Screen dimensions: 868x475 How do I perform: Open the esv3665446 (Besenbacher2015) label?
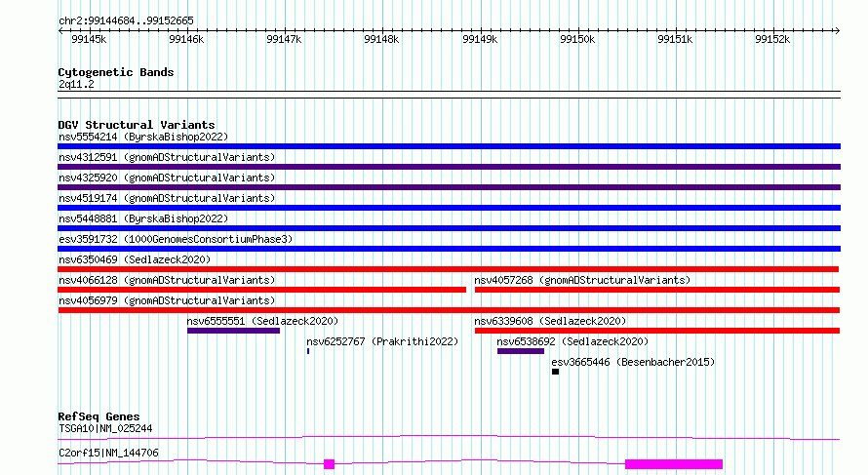pos(633,362)
